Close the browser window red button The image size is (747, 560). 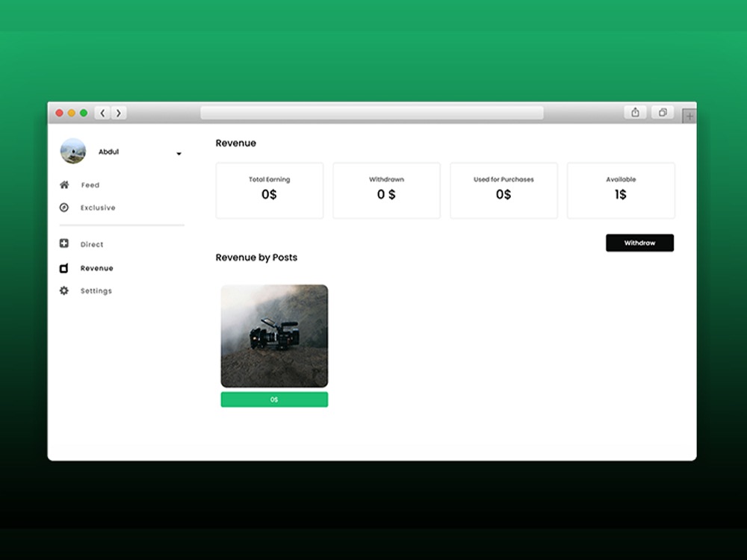(x=59, y=113)
